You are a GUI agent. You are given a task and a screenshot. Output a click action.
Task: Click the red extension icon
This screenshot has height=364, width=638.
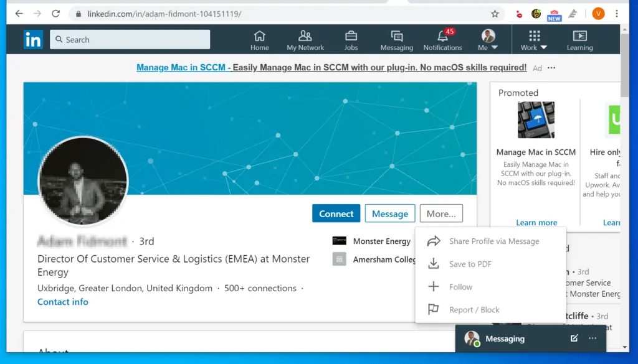pos(519,15)
